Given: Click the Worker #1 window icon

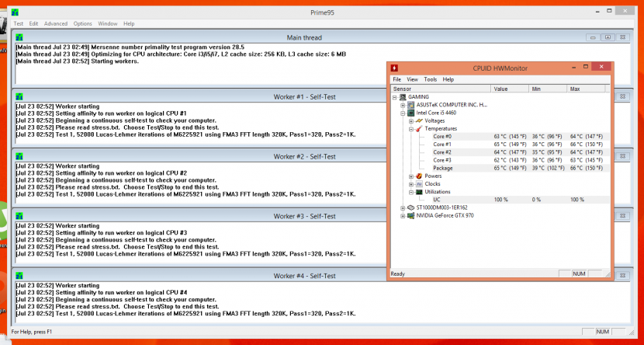Looking at the screenshot, I should (19, 97).
